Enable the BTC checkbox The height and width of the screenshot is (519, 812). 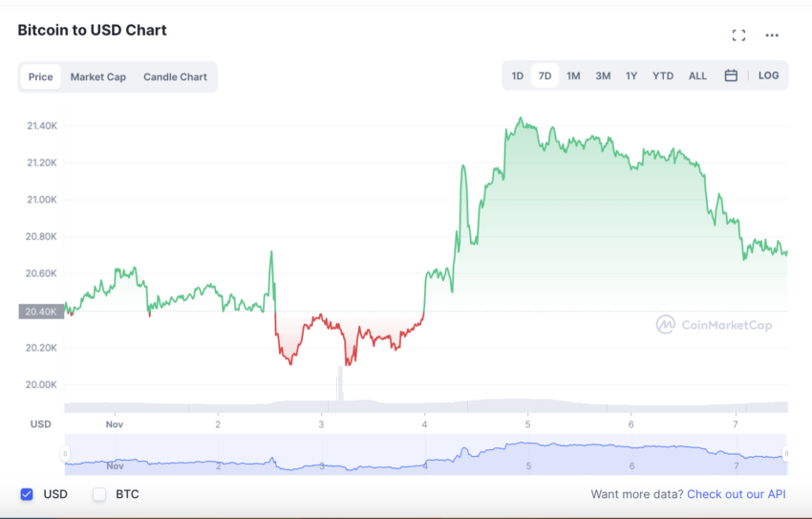point(99,494)
